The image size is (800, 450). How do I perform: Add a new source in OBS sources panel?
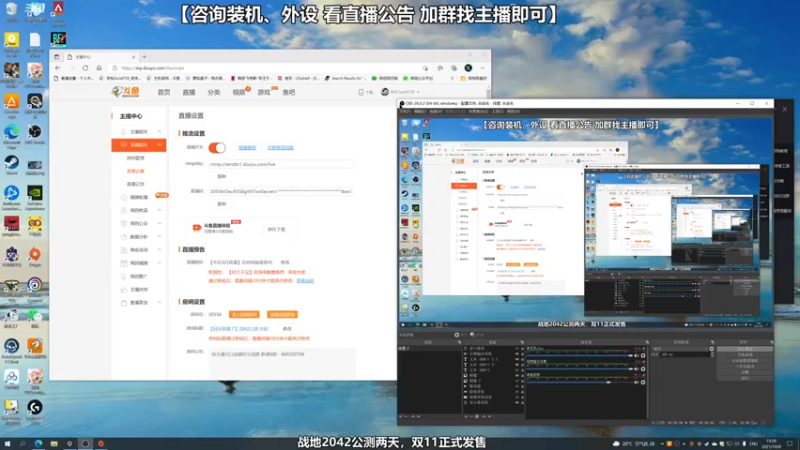[466, 416]
